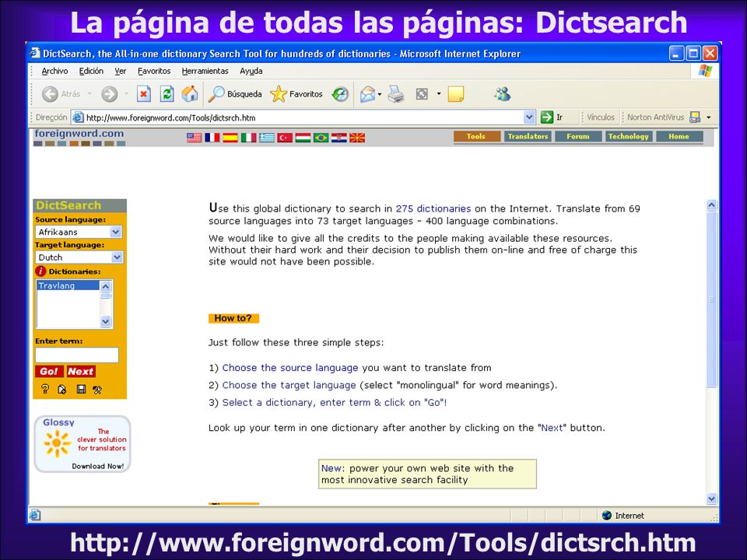Go to the home page icon

coord(190,94)
